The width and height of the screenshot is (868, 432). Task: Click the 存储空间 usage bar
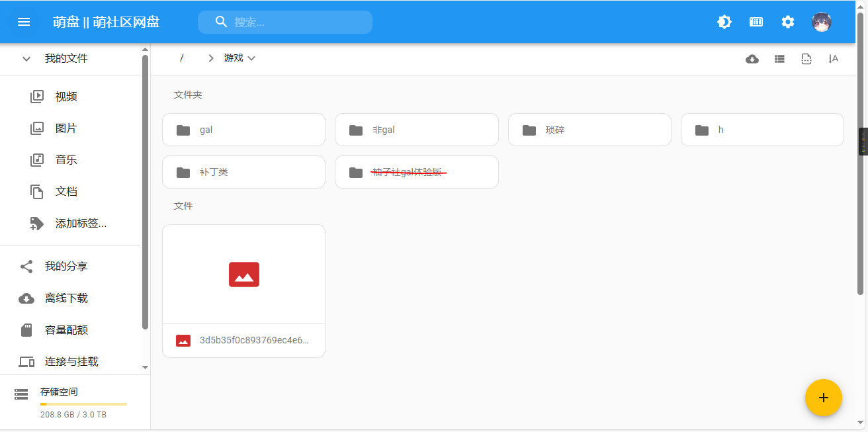(x=83, y=404)
